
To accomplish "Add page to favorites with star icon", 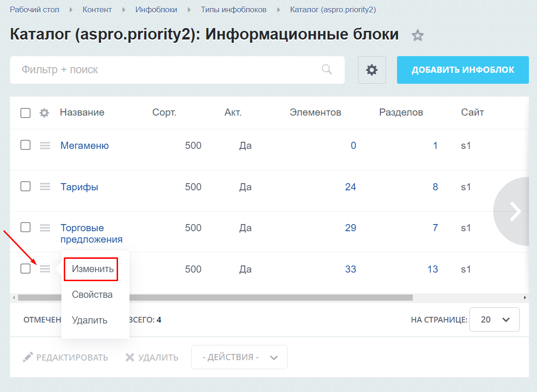I will click(418, 35).
